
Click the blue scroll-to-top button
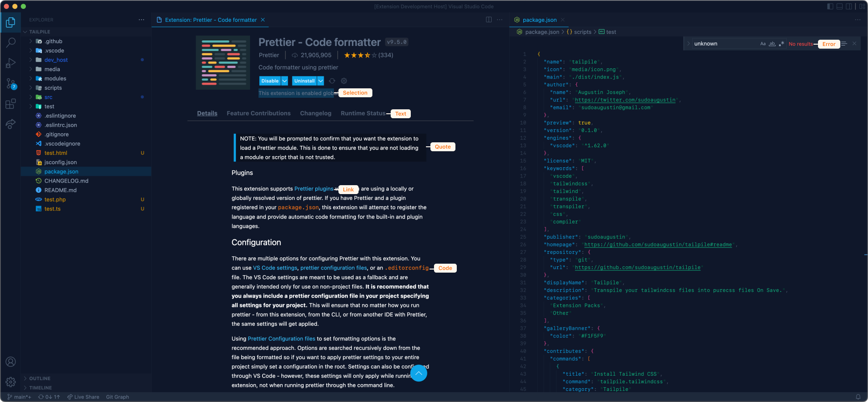point(418,373)
